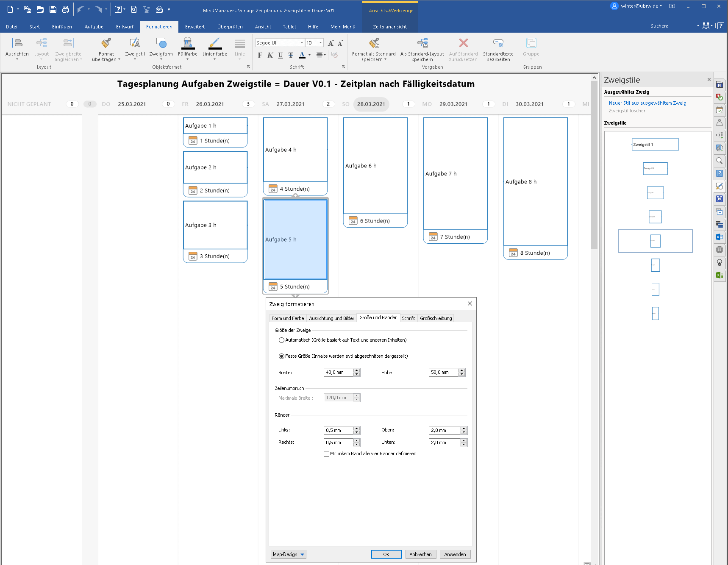
Task: Increase Breite value with up stepper
Action: tap(357, 370)
